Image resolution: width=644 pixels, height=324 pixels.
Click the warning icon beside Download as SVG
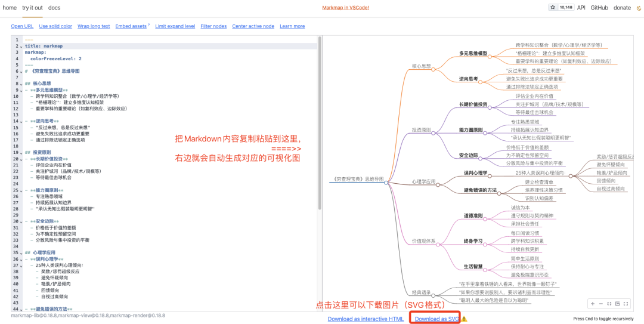(x=464, y=319)
